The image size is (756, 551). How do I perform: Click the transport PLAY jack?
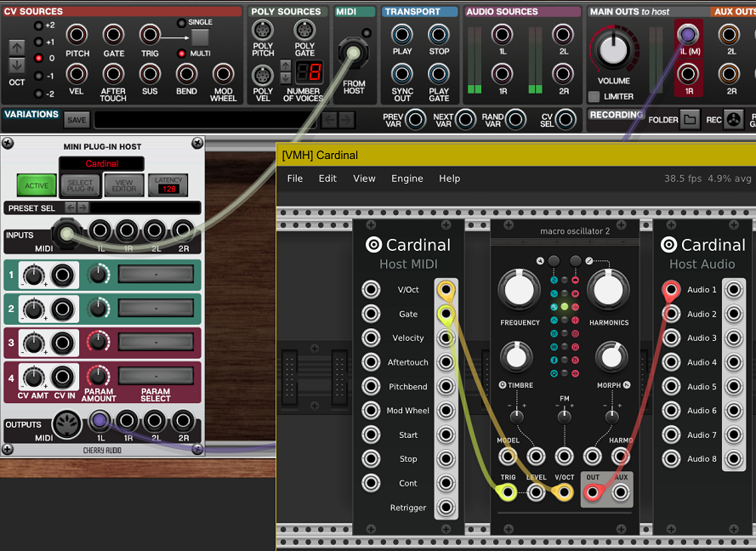coord(402,35)
